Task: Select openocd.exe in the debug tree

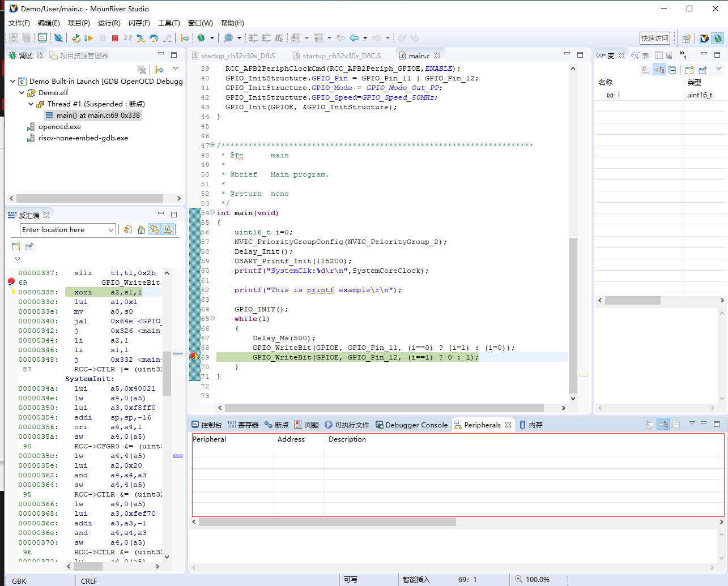Action: point(54,126)
